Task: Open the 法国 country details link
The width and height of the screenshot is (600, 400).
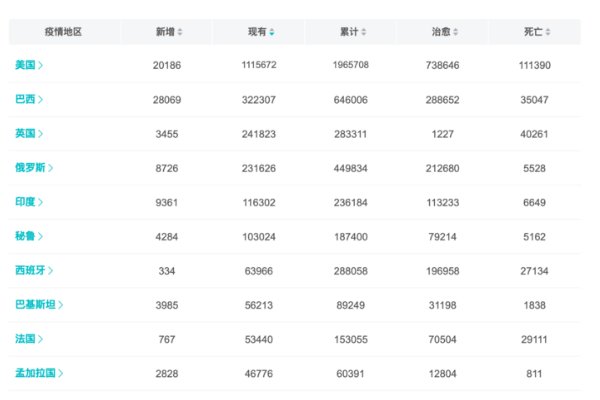Action: coord(29,339)
